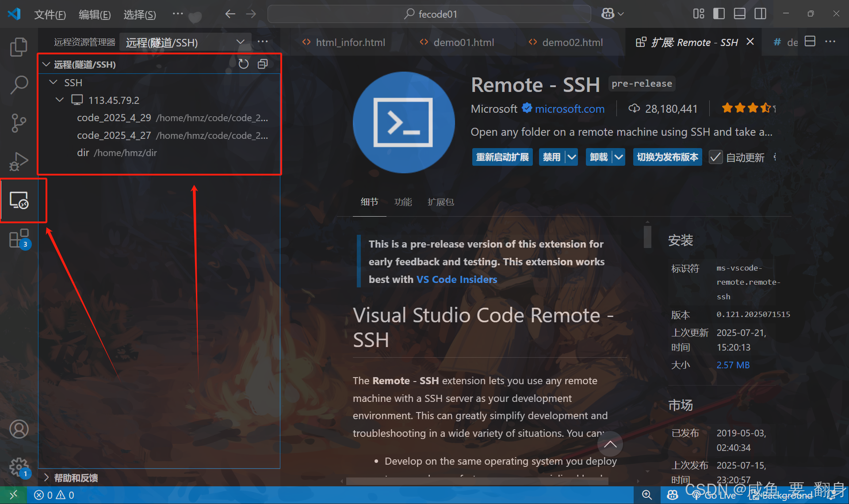849x504 pixels.
Task: Collapse the 远程(隧道/SSH) section
Action: 46,65
